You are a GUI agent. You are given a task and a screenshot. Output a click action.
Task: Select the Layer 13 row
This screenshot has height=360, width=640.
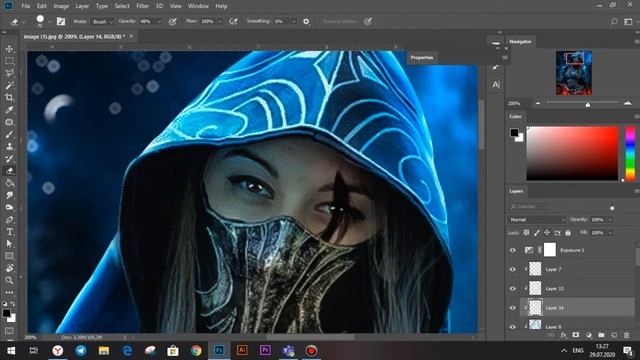(578, 288)
